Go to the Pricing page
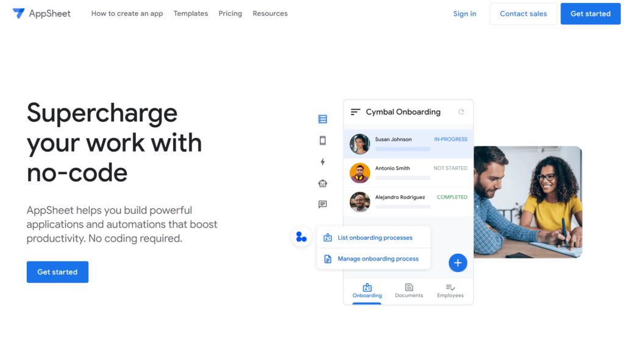This screenshot has width=624, height=364. [x=230, y=13]
